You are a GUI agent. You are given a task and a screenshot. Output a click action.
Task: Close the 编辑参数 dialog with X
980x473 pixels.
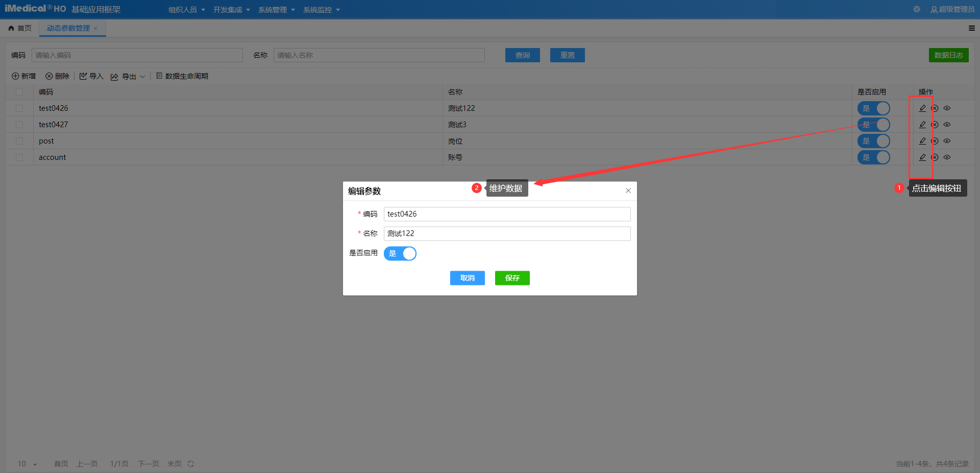click(x=628, y=191)
